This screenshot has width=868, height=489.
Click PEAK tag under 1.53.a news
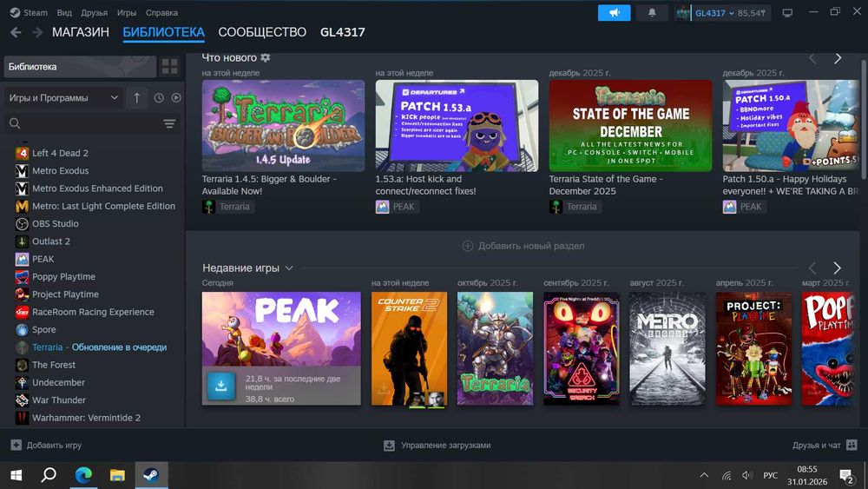pyautogui.click(x=397, y=207)
